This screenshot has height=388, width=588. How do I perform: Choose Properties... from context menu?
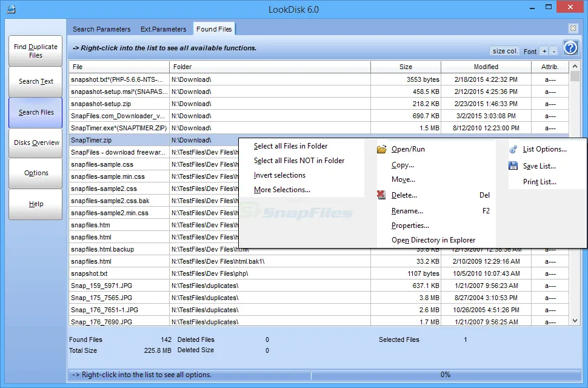click(x=410, y=226)
